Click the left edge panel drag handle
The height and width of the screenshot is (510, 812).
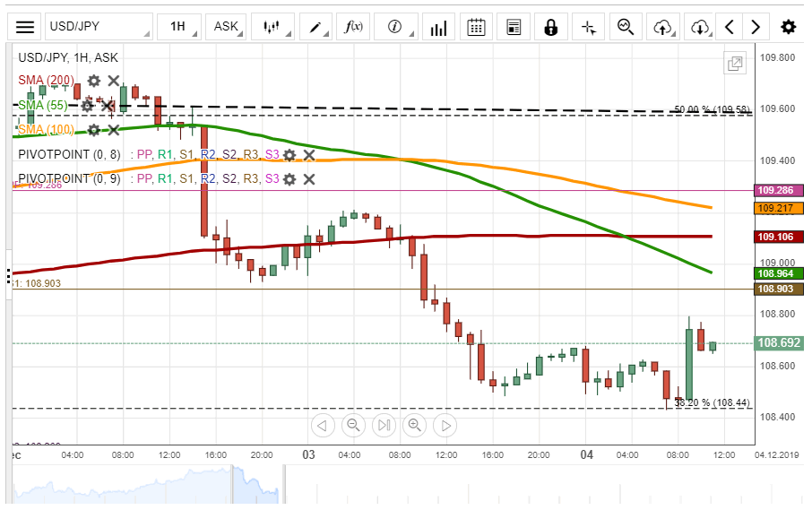point(9,275)
